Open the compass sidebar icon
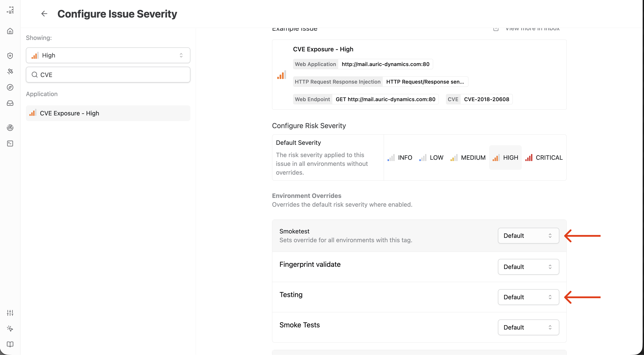 (x=10, y=87)
